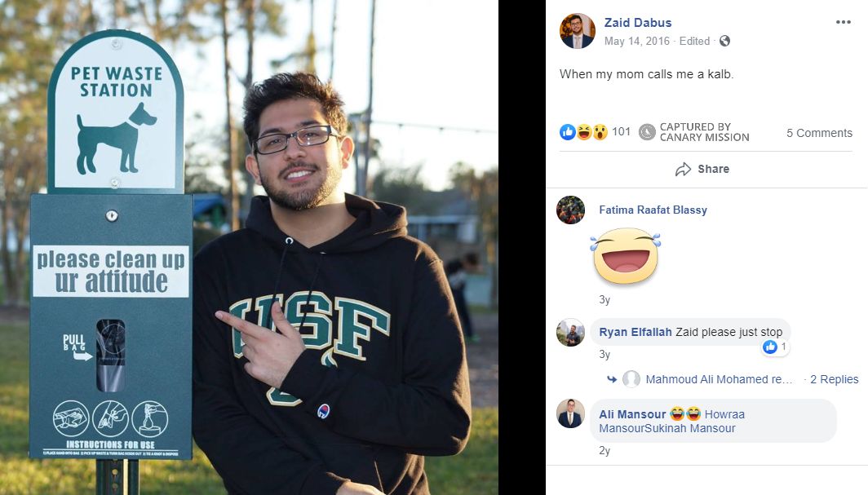
Task: Open the 5 Comments list
Action: (819, 132)
